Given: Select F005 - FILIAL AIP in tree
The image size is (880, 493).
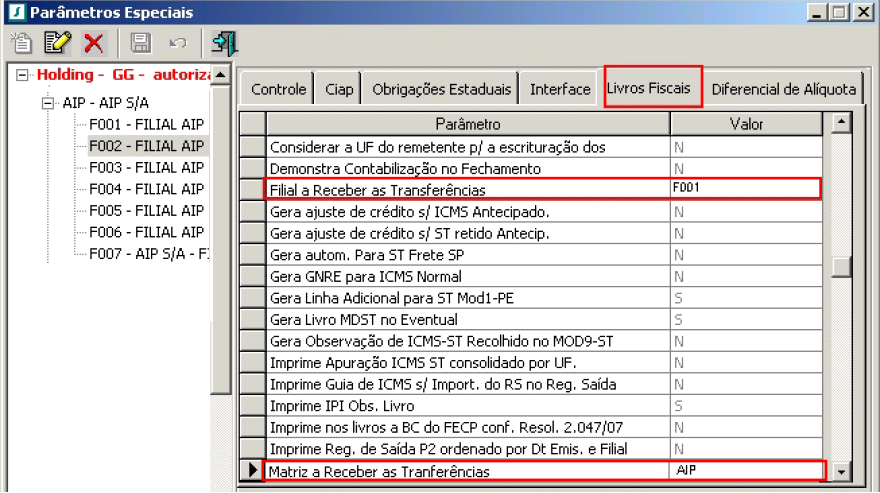Looking at the screenshot, I should pyautogui.click(x=146, y=211).
